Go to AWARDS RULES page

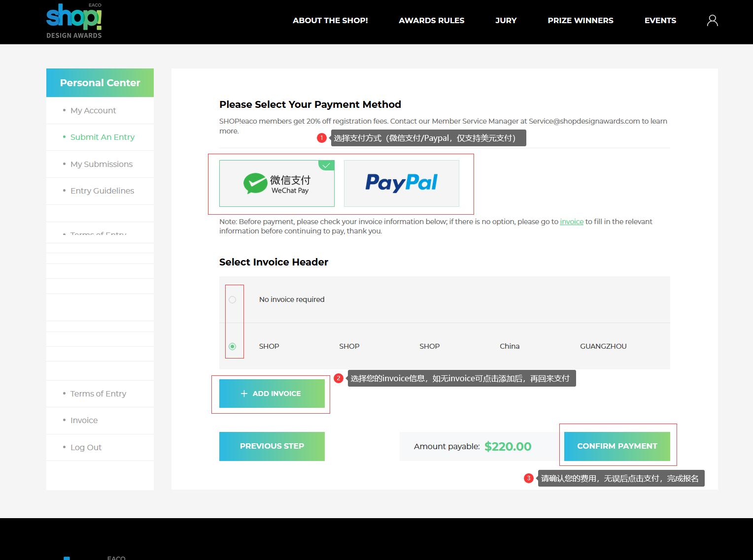pos(431,21)
